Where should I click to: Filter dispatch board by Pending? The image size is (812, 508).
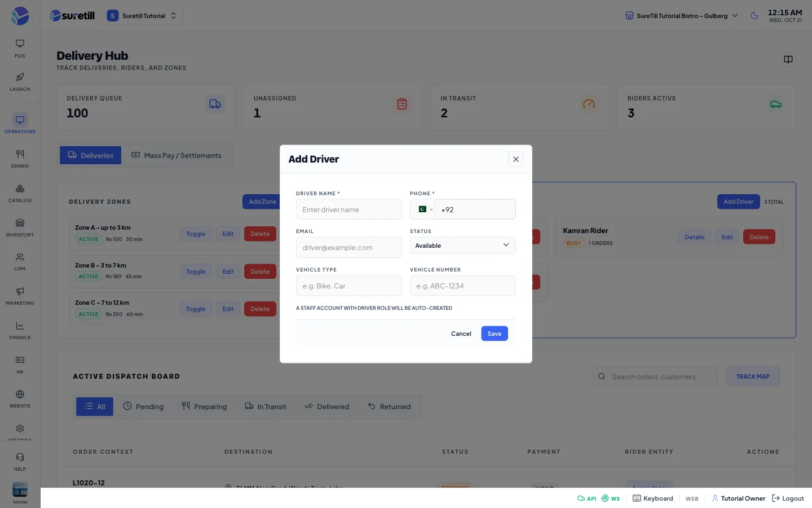coord(143,406)
